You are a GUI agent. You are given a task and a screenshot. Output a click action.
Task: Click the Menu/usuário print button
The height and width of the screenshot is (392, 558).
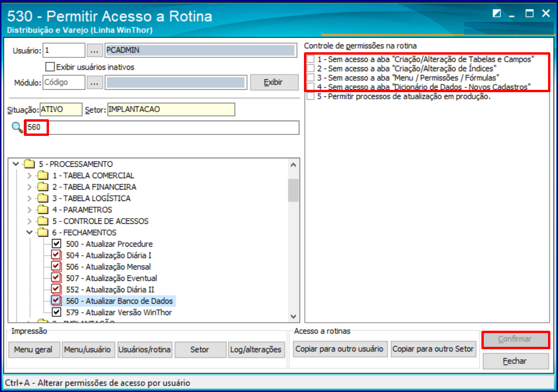pos(88,350)
